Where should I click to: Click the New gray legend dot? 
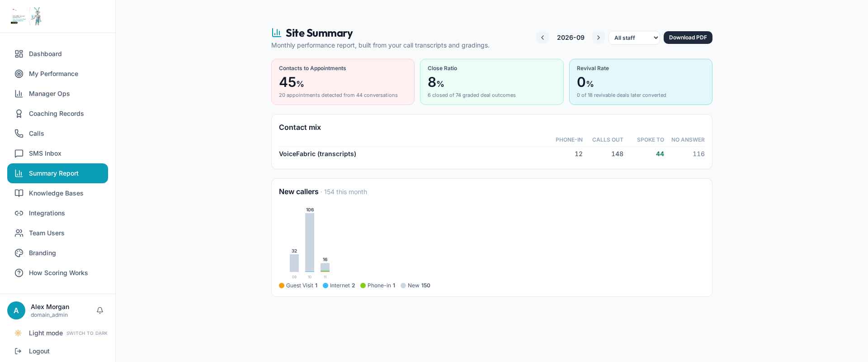pyautogui.click(x=403, y=286)
